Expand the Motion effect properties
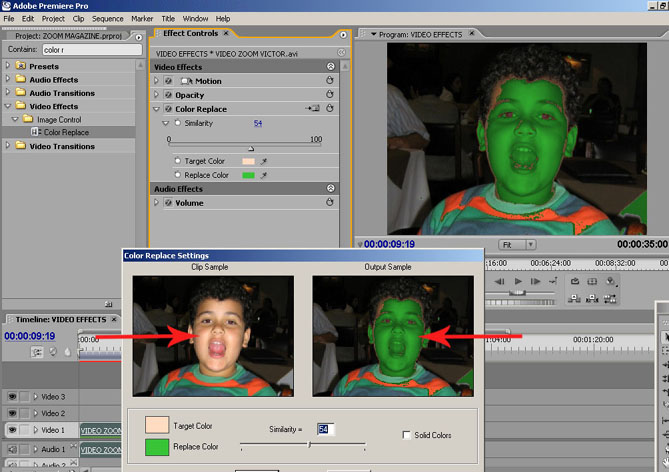Image resolution: width=669 pixels, height=472 pixels. (156, 81)
